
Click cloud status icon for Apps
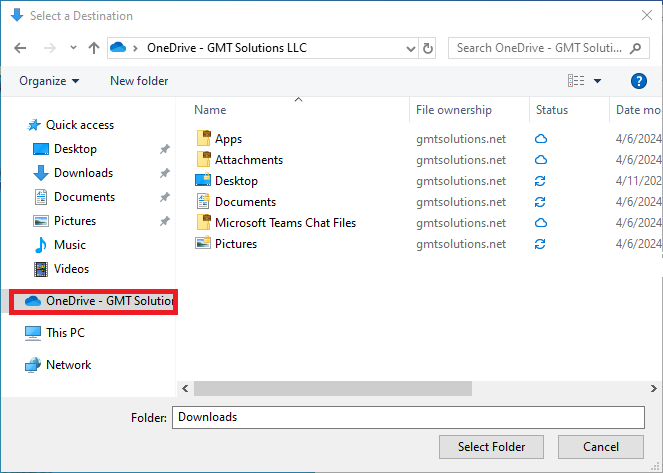[541, 139]
